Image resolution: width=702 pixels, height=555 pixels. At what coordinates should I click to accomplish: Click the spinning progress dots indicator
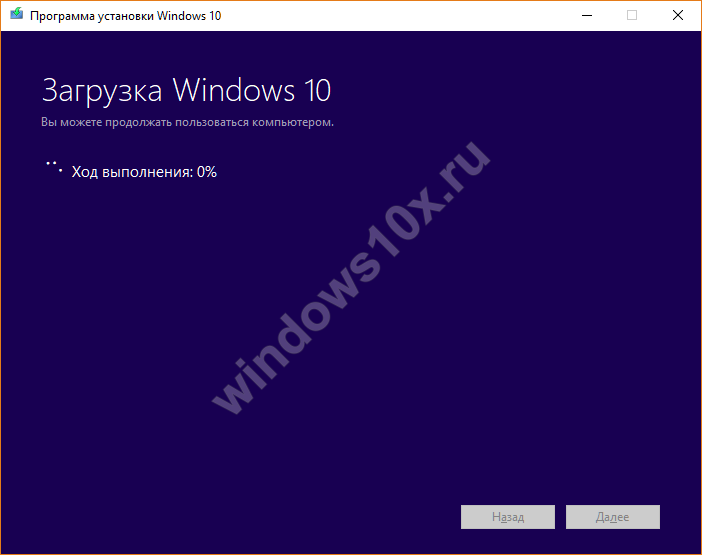54,166
